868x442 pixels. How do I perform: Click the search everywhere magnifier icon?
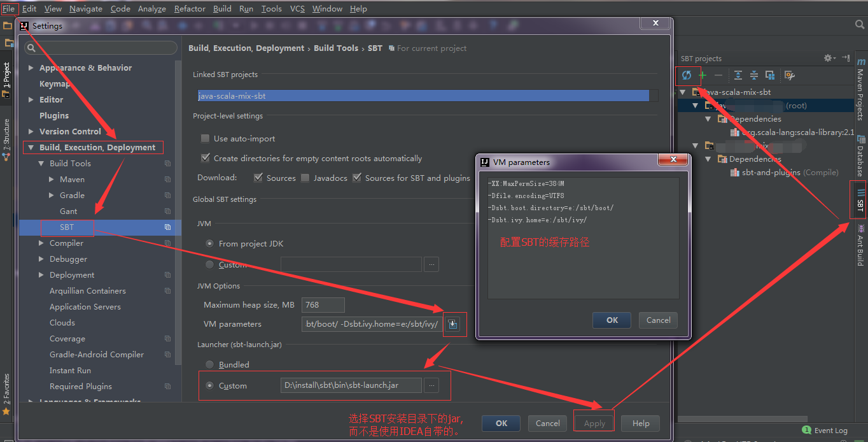click(860, 25)
